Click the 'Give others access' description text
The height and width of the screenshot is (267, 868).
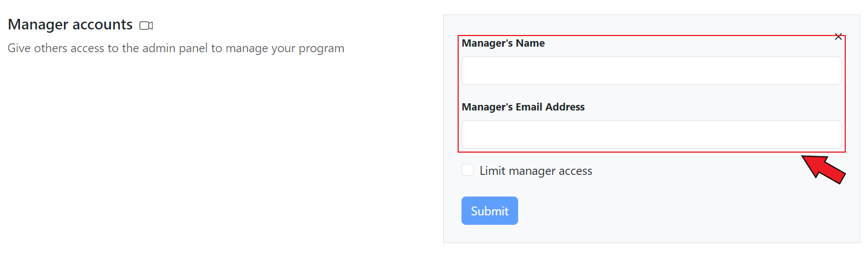click(175, 48)
